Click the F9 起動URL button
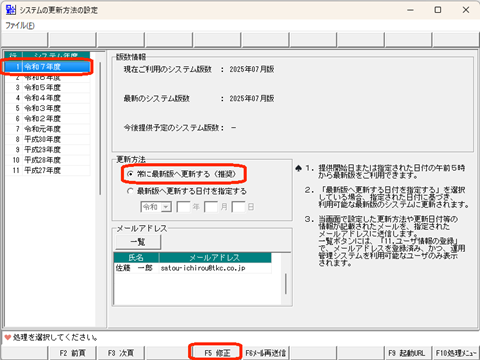The width and height of the screenshot is (480, 360). click(x=409, y=353)
